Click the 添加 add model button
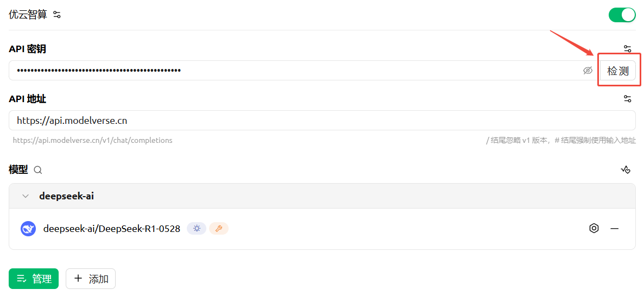This screenshot has height=308, width=644. (91, 279)
